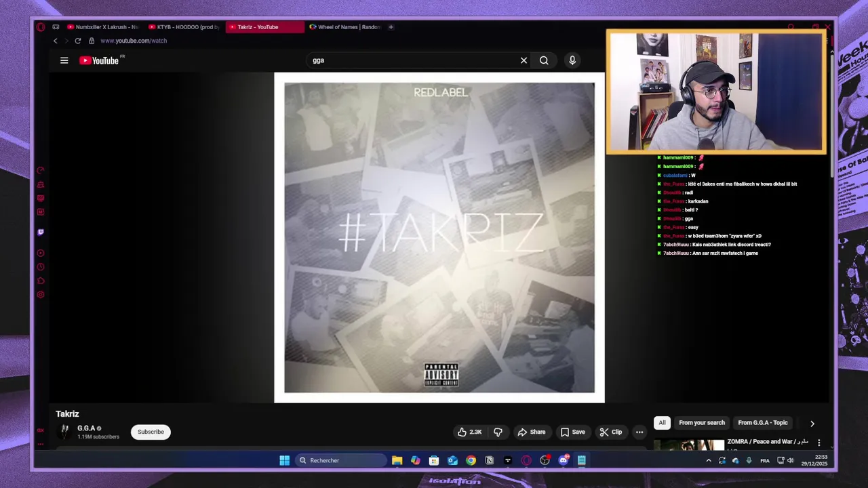The height and width of the screenshot is (488, 868).
Task: Open the Player icon in Opera sidebar
Action: click(x=41, y=253)
